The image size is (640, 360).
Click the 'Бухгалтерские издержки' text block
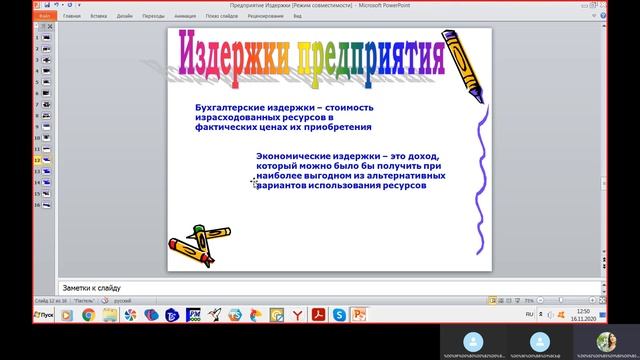tap(284, 117)
